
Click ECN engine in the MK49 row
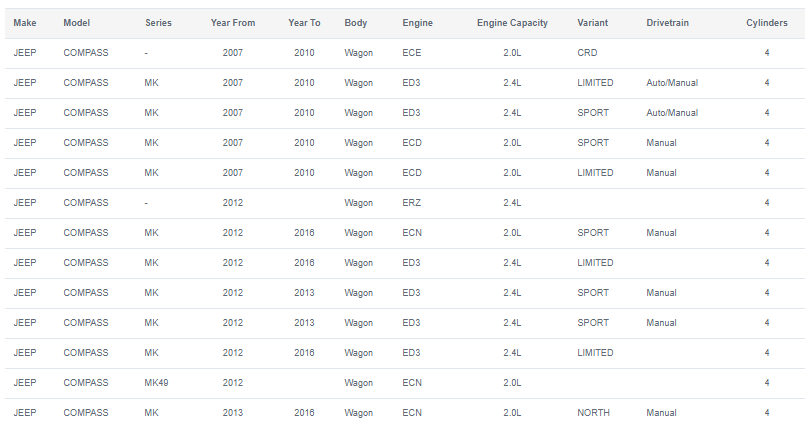point(412,383)
